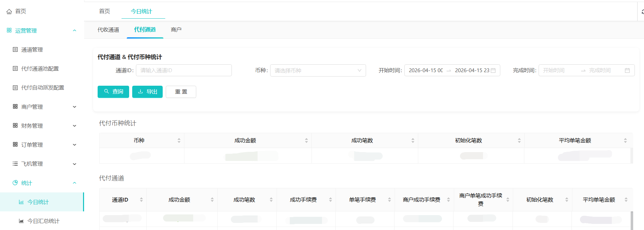This screenshot has height=230, width=644.
Task: Click the 代付自动派发配置 list icon
Action: coord(15,88)
